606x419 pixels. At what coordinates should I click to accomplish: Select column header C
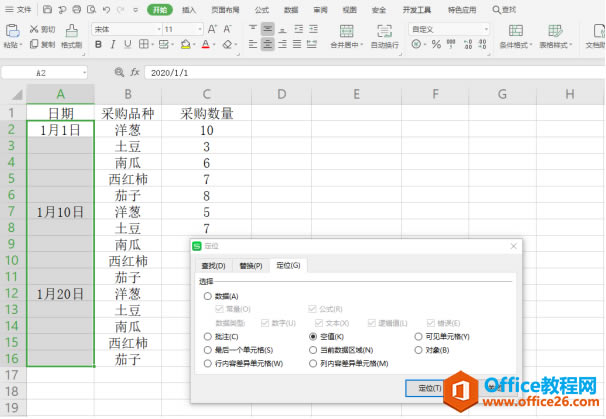(206, 94)
